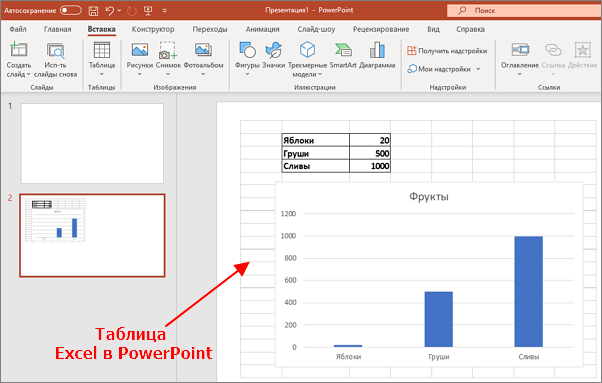This screenshot has width=602, height=383.
Task: Click the Груши bar in chart
Action: (438, 319)
